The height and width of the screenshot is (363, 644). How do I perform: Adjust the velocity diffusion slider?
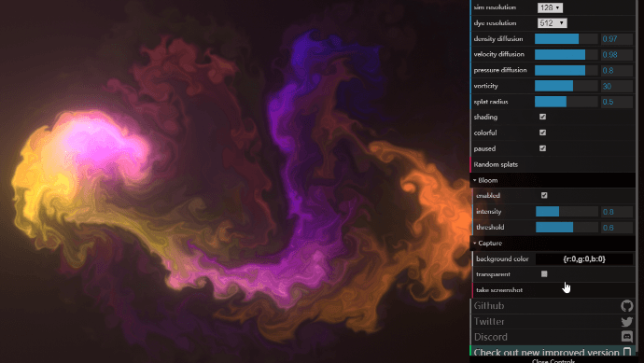[566, 55]
